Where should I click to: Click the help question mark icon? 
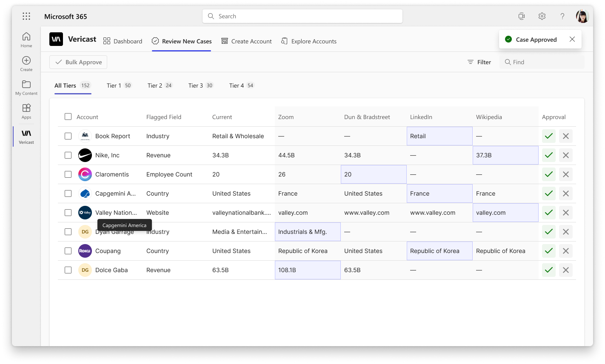point(562,16)
